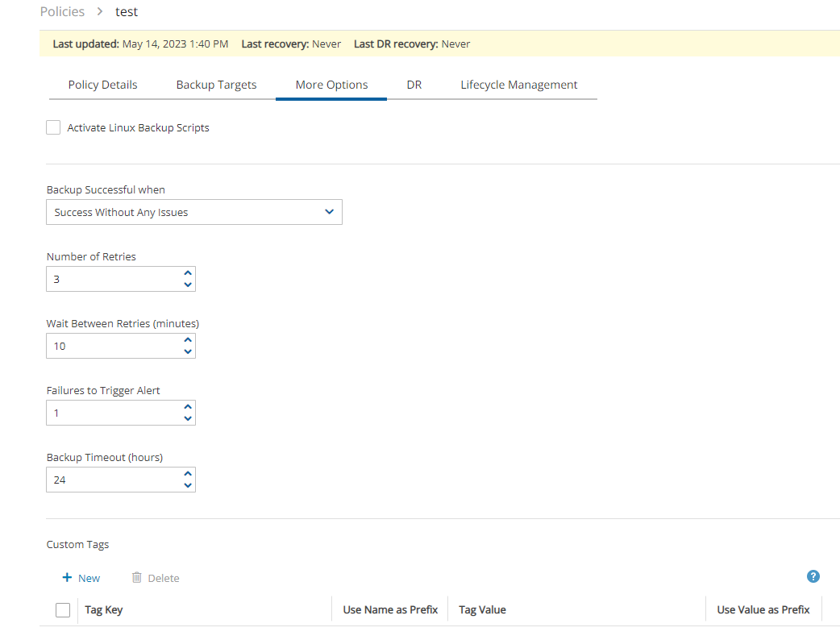
Task: Switch to the Policy Details tab
Action: coord(102,85)
